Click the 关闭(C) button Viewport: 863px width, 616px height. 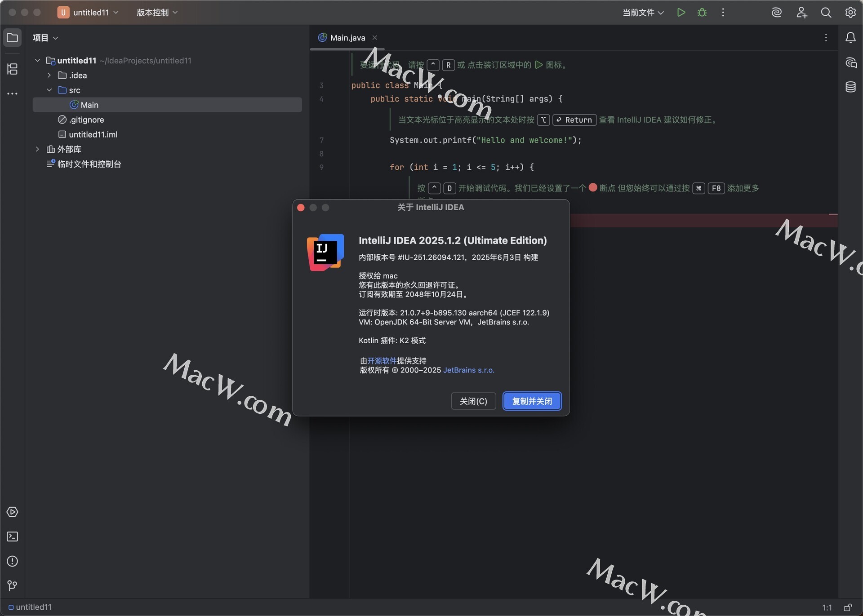click(x=473, y=401)
